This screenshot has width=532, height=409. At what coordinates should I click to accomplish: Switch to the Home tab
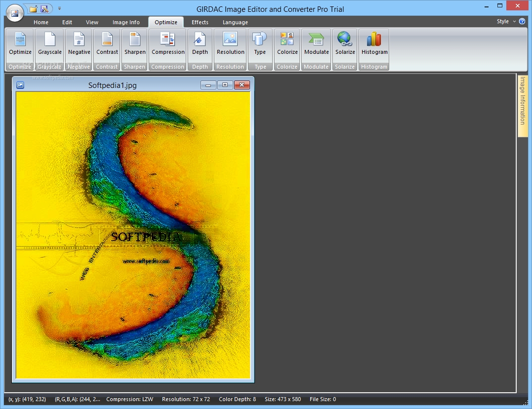click(41, 22)
